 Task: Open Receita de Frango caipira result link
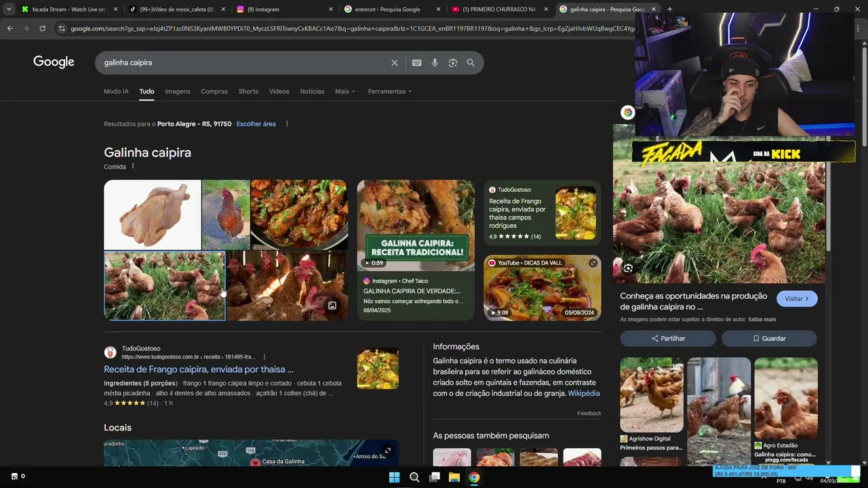pyautogui.click(x=199, y=369)
